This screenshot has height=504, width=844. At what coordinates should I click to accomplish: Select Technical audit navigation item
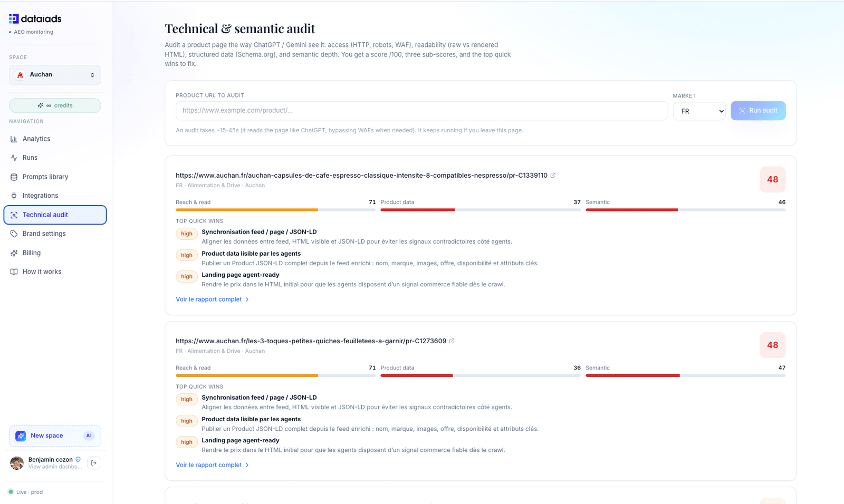tap(55, 215)
